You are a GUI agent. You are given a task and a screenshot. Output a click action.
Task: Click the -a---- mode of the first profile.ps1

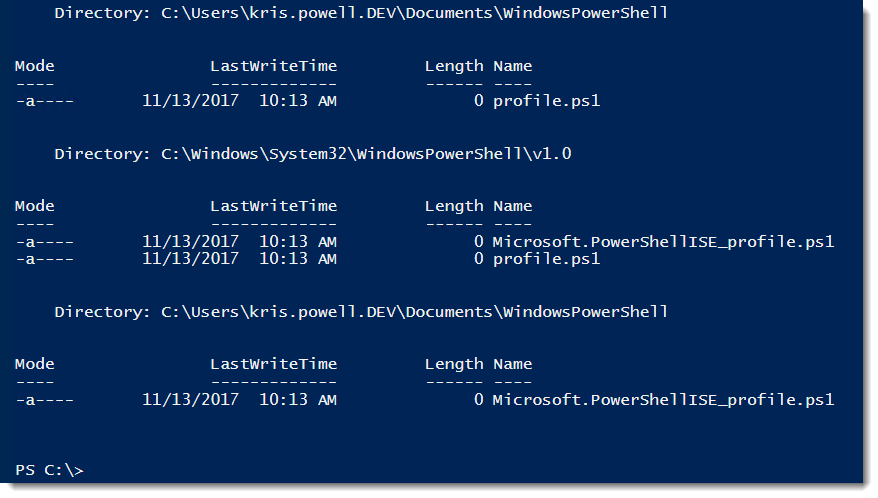point(45,101)
